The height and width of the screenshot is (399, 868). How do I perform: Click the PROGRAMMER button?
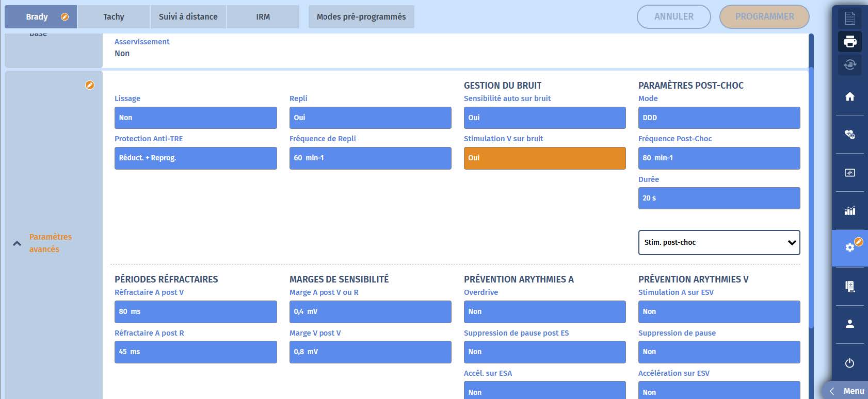click(x=764, y=17)
